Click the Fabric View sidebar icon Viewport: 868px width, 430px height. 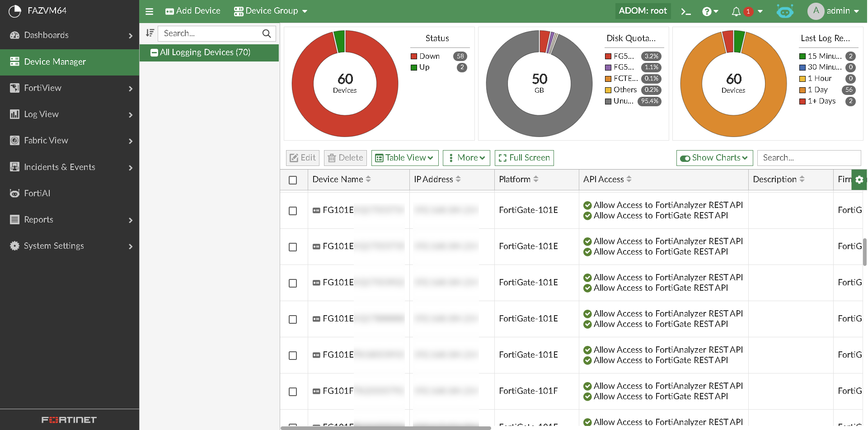(15, 141)
